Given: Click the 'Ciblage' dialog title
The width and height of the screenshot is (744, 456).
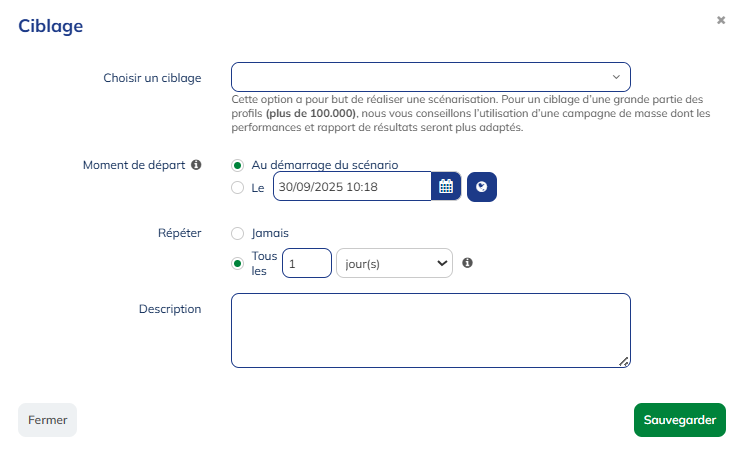Looking at the screenshot, I should tap(50, 26).
